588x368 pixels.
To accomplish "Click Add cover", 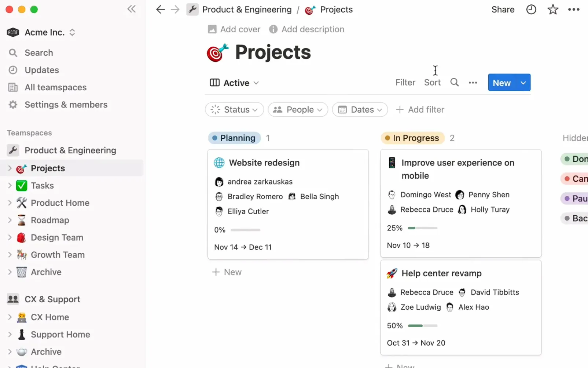I will tap(234, 29).
